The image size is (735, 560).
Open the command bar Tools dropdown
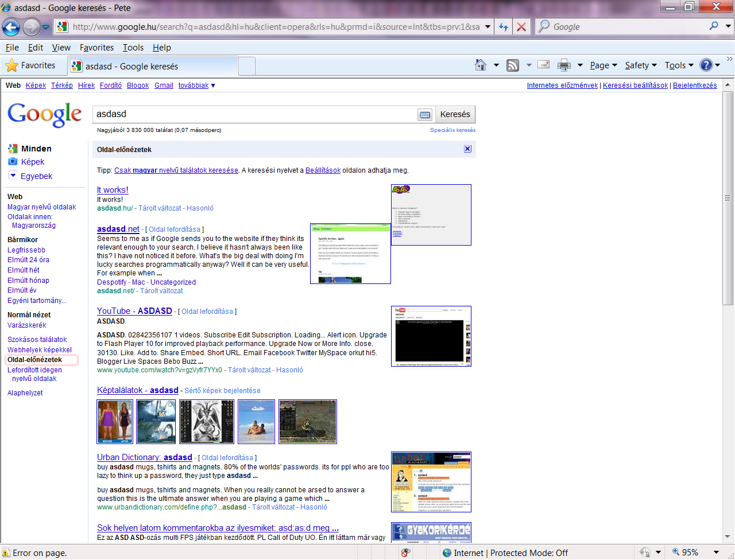point(679,65)
